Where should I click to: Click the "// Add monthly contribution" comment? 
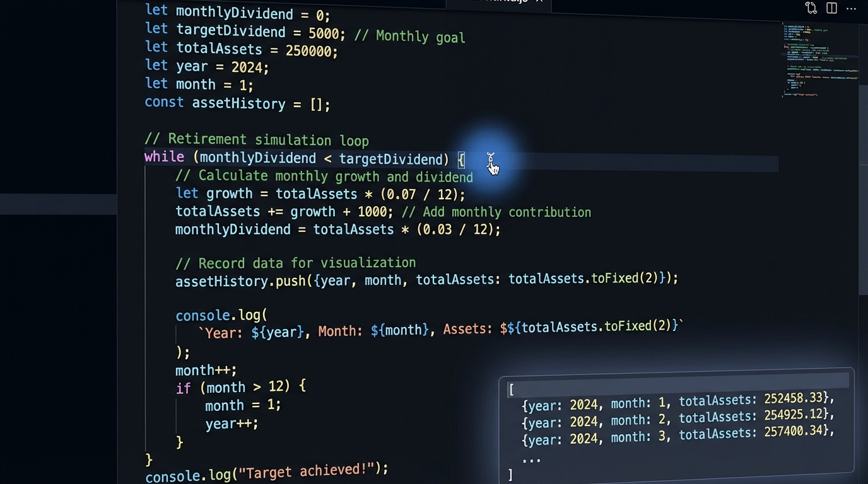pyautogui.click(x=496, y=212)
